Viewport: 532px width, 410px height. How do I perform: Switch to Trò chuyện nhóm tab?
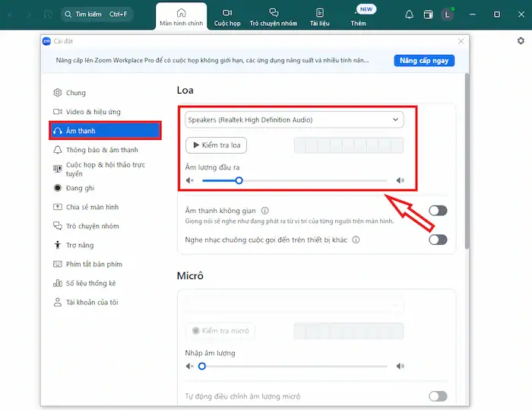point(274,17)
